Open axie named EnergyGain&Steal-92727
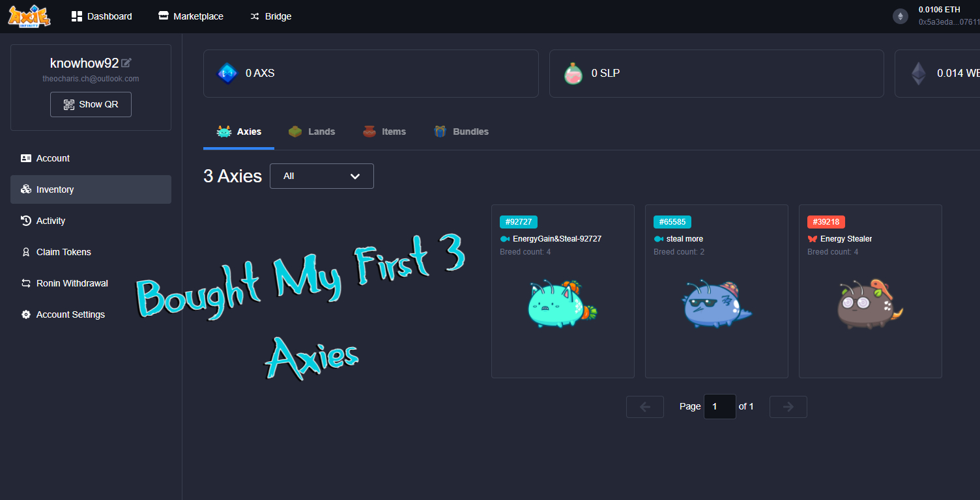The image size is (980, 500). [557, 239]
